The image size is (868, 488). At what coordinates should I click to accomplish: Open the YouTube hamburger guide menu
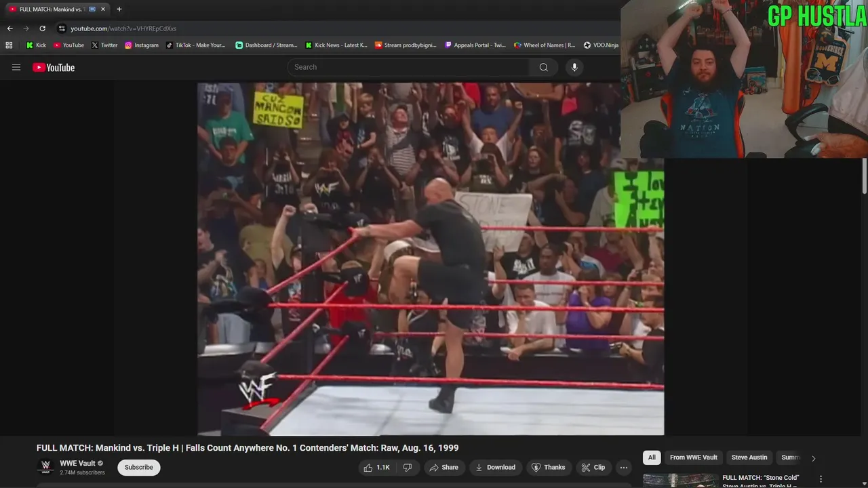pyautogui.click(x=16, y=67)
